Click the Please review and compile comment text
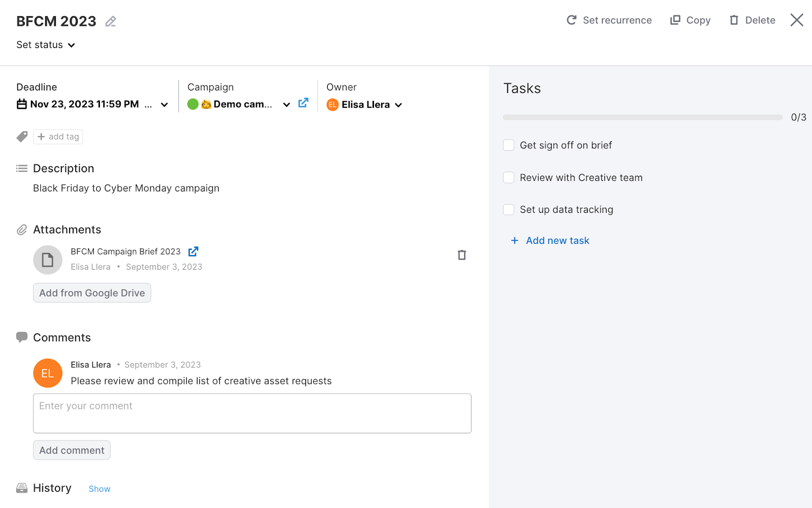Image resolution: width=812 pixels, height=508 pixels. click(x=201, y=381)
